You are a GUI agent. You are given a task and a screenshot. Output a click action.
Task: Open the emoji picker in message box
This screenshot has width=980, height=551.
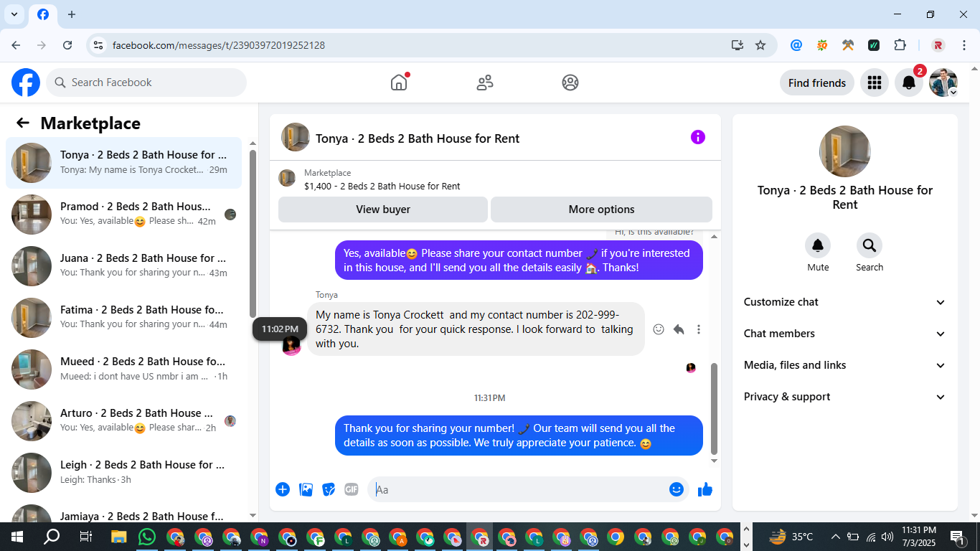tap(676, 489)
